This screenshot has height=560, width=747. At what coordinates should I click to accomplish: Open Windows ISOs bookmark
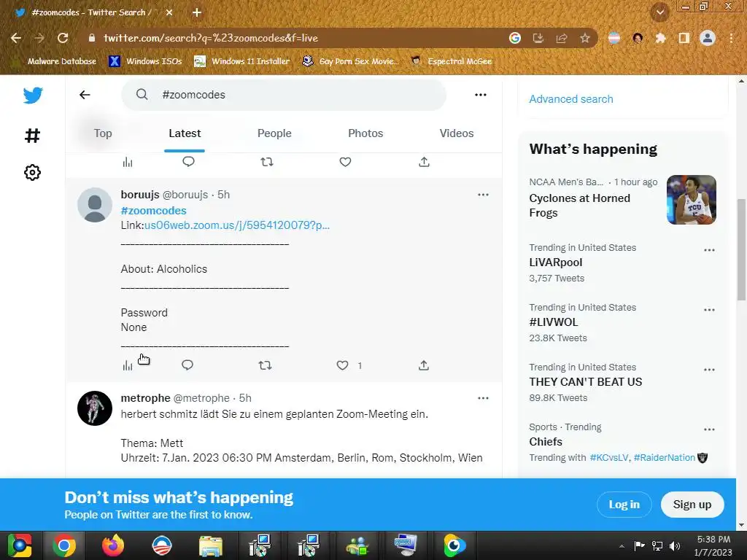pos(146,61)
